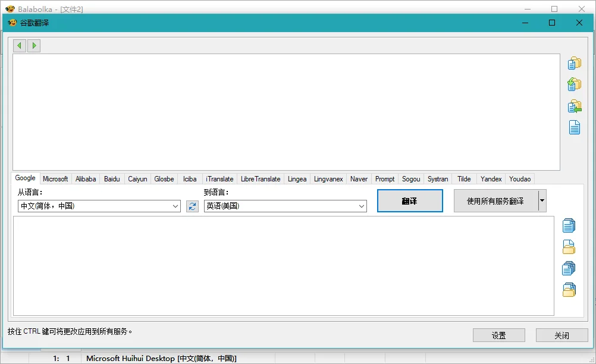Open the Iciba translation tab
This screenshot has width=596, height=364.
pos(190,179)
